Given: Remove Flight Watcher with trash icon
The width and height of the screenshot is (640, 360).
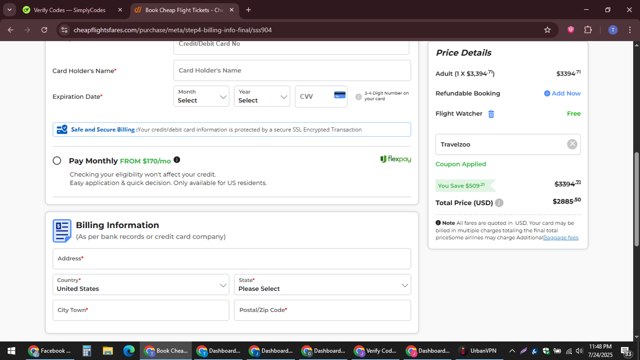Looking at the screenshot, I should point(491,114).
